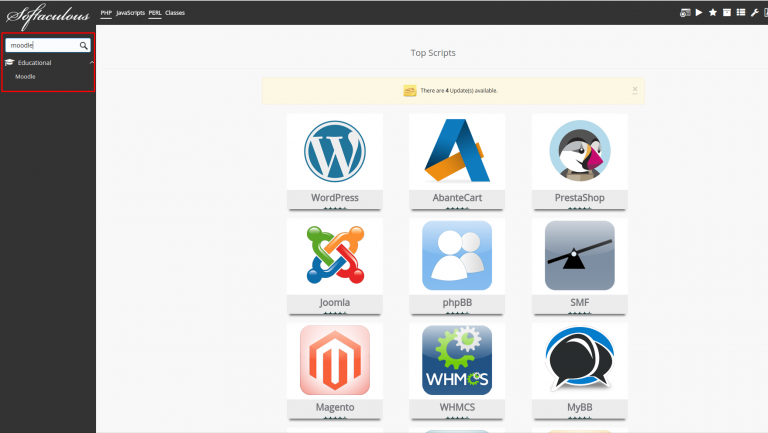Click the SMF name label

point(579,302)
